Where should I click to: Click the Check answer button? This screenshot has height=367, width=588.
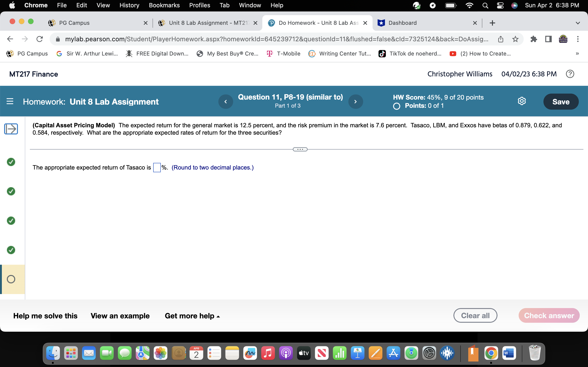(549, 315)
